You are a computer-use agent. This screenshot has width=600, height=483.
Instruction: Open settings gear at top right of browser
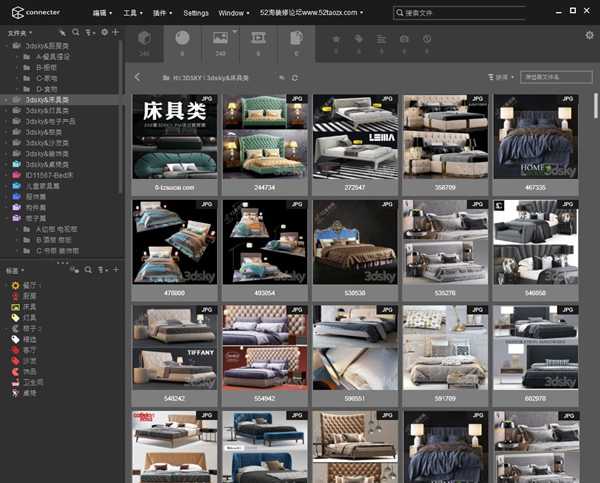tap(589, 35)
